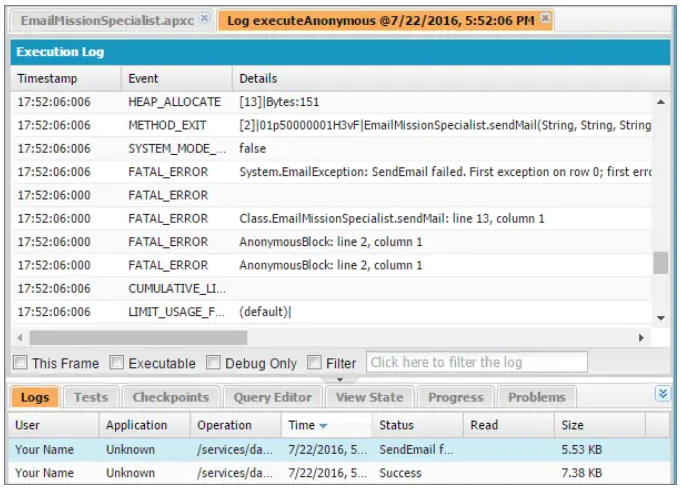Viewport: 681px width, 488px height.
Task: Sort logs by Operation column
Action: pos(235,425)
